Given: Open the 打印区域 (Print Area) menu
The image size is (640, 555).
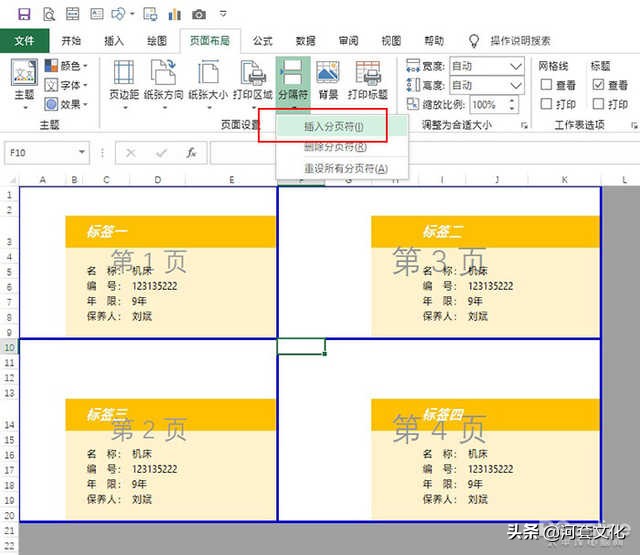Looking at the screenshot, I should [253, 84].
